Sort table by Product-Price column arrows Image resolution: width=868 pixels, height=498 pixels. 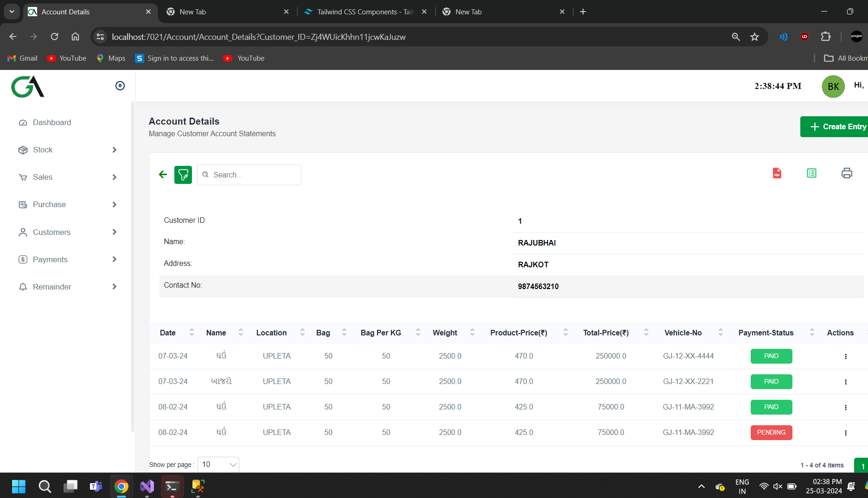tap(566, 333)
